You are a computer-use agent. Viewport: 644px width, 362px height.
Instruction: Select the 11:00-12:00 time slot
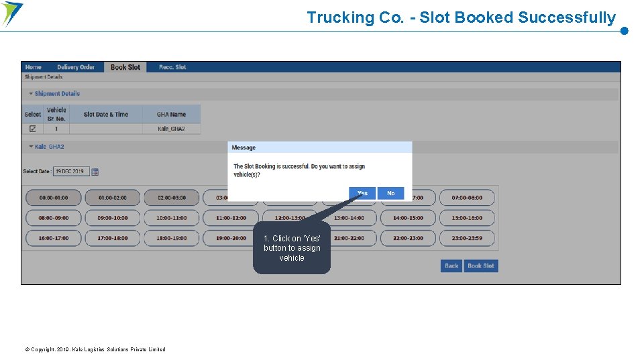[x=231, y=218]
